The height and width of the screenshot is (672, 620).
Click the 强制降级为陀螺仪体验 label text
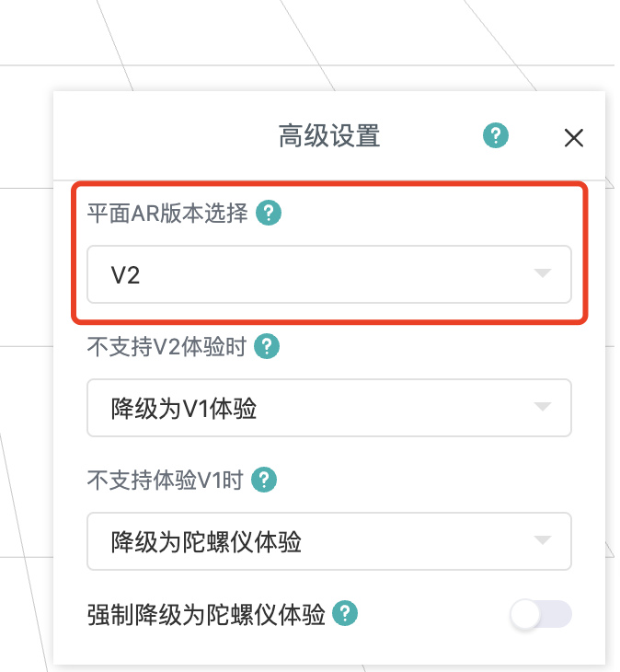[x=206, y=614]
